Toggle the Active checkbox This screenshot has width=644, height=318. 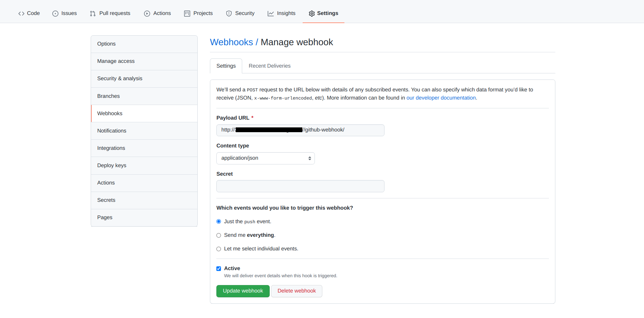[219, 269]
